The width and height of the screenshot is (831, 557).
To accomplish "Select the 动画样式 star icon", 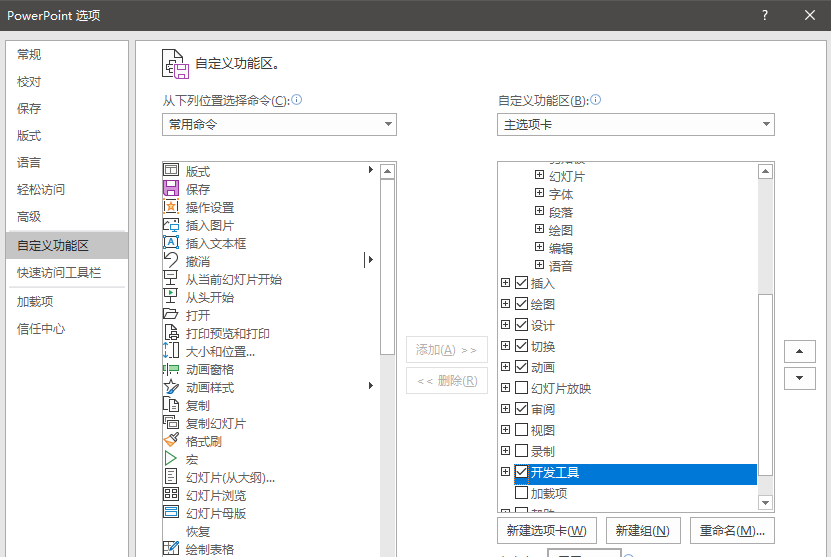I will 171,386.
